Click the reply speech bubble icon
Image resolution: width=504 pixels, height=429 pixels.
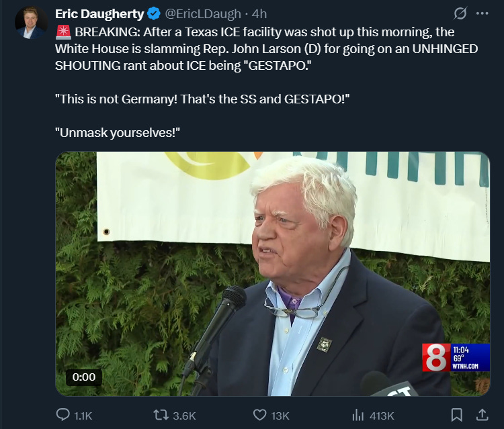click(x=62, y=414)
